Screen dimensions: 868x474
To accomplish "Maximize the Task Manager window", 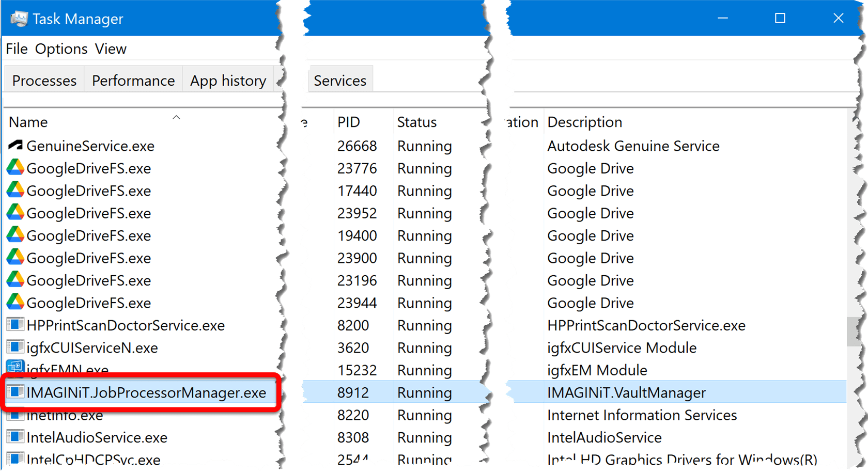I will click(780, 18).
